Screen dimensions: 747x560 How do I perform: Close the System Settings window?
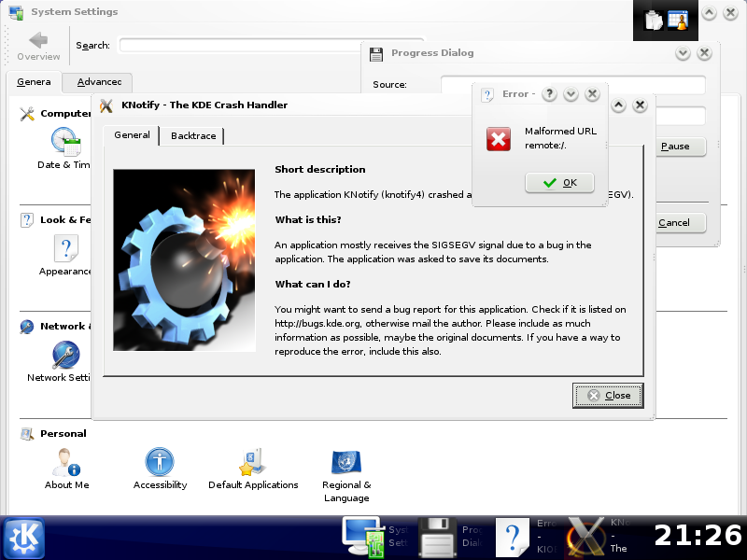coord(730,13)
